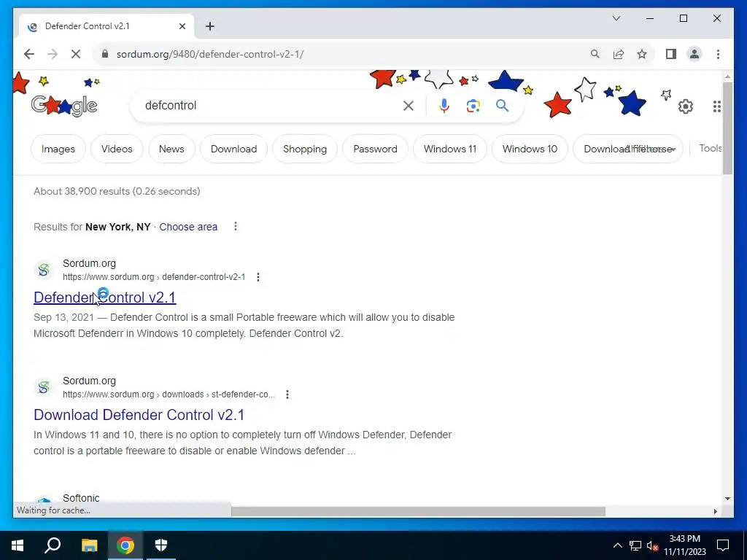This screenshot has height=560, width=747.
Task: Open the Windows Start menu
Action: click(18, 545)
